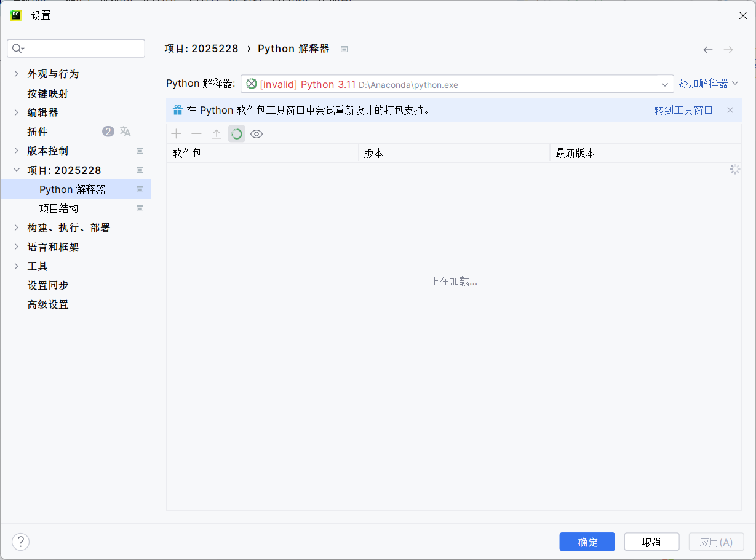Screen dimensions: 756x560
Task: Click the project-level icon beside 项目: 2025228
Action: [140, 170]
